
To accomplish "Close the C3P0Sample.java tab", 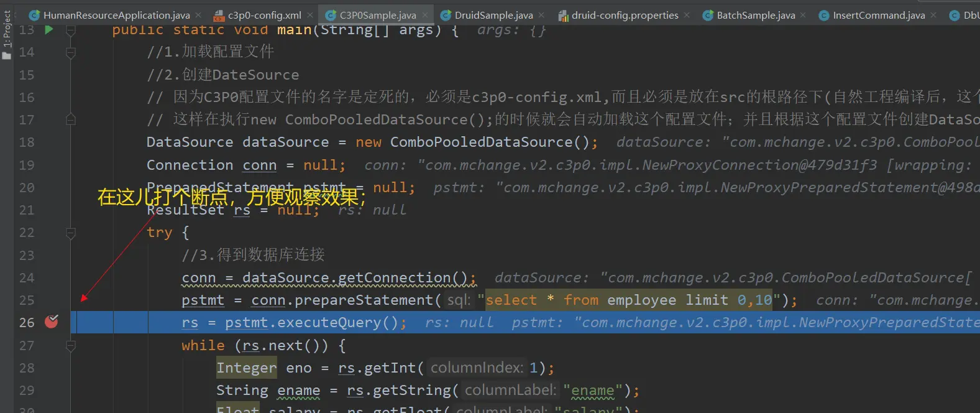I will tap(425, 15).
